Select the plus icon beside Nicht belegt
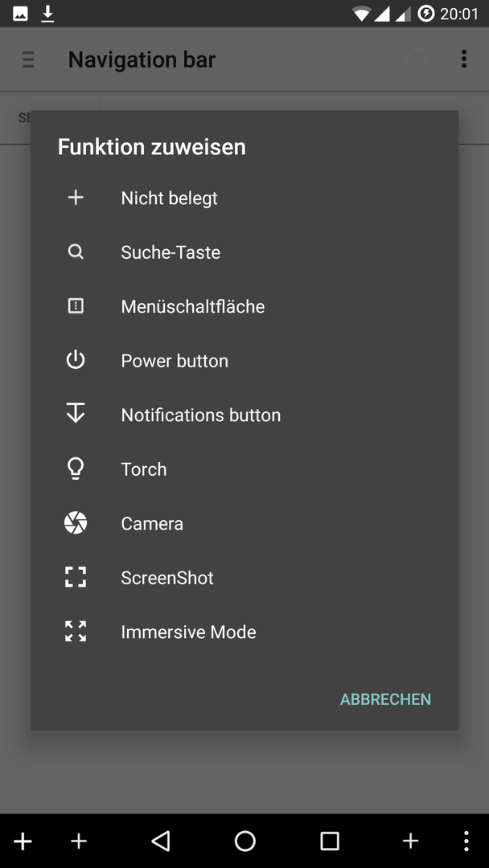The width and height of the screenshot is (489, 868). (x=76, y=198)
